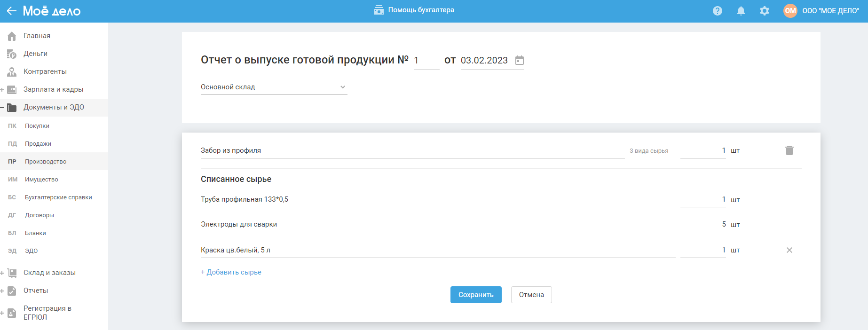Open the notifications bell

tap(741, 11)
